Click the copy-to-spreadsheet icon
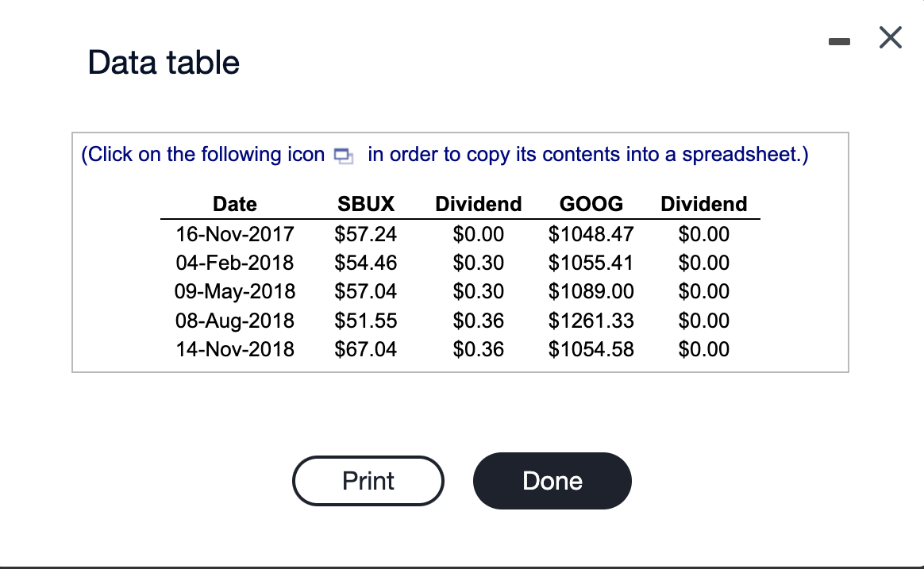Image resolution: width=924 pixels, height=569 pixels. [344, 156]
